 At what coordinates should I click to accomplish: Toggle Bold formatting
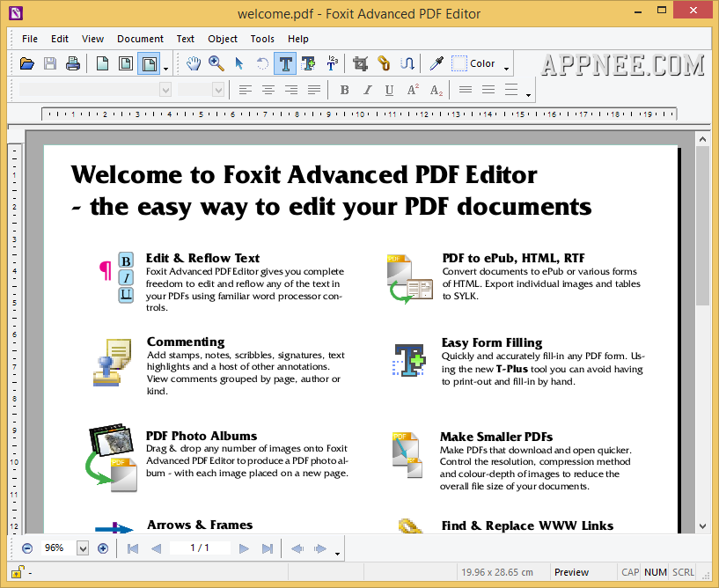pos(344,90)
